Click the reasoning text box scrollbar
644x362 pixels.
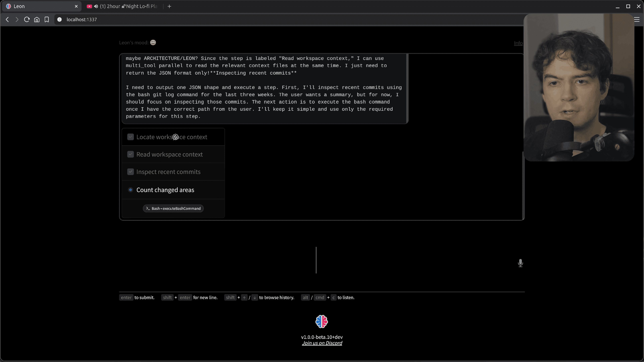point(408,87)
